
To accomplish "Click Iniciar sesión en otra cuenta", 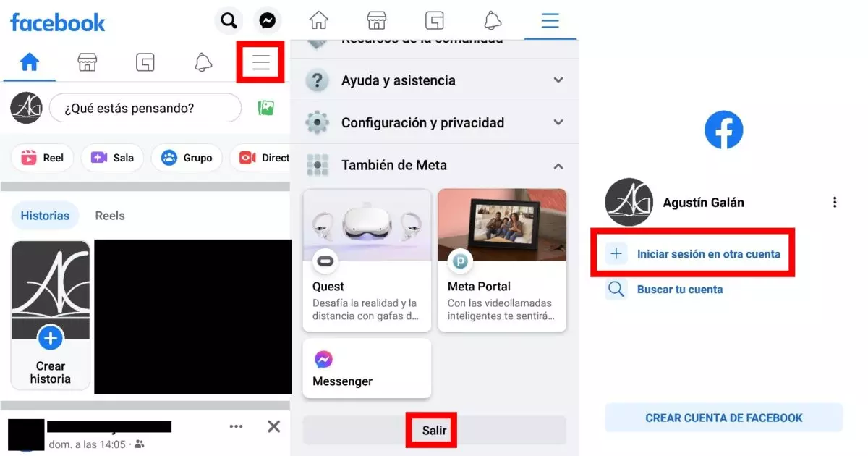I will coord(708,254).
